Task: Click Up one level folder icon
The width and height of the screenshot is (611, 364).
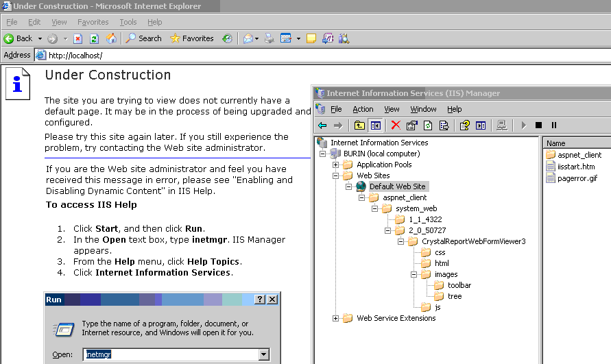Action: click(359, 125)
